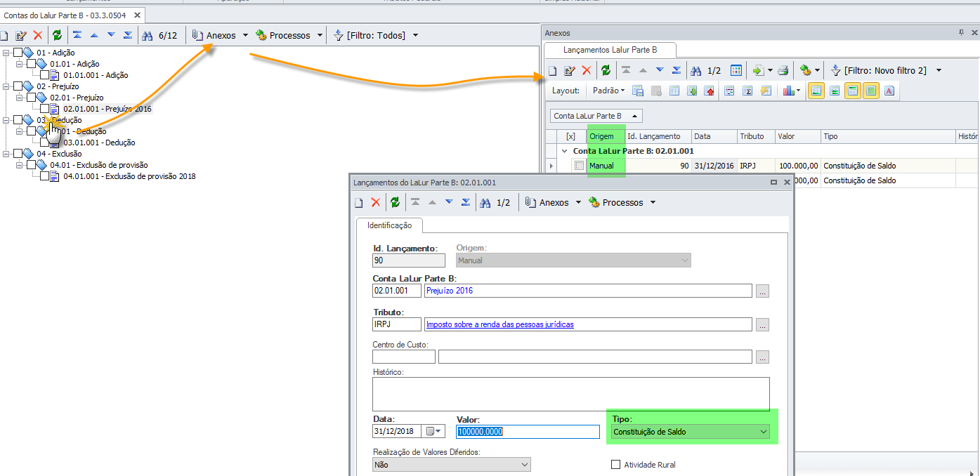Open lookup button for Centro de Custo
980x476 pixels.
pyautogui.click(x=762, y=357)
